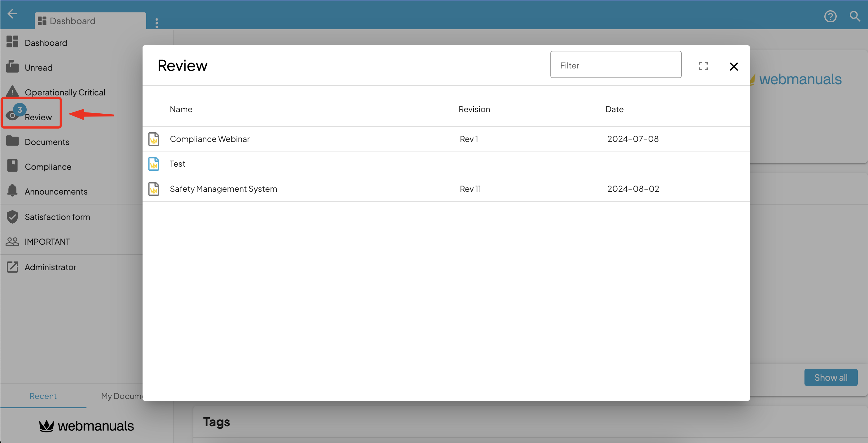Screen dimensions: 868x443
Task: Open the Announcements bell icon
Action: [x=12, y=191]
